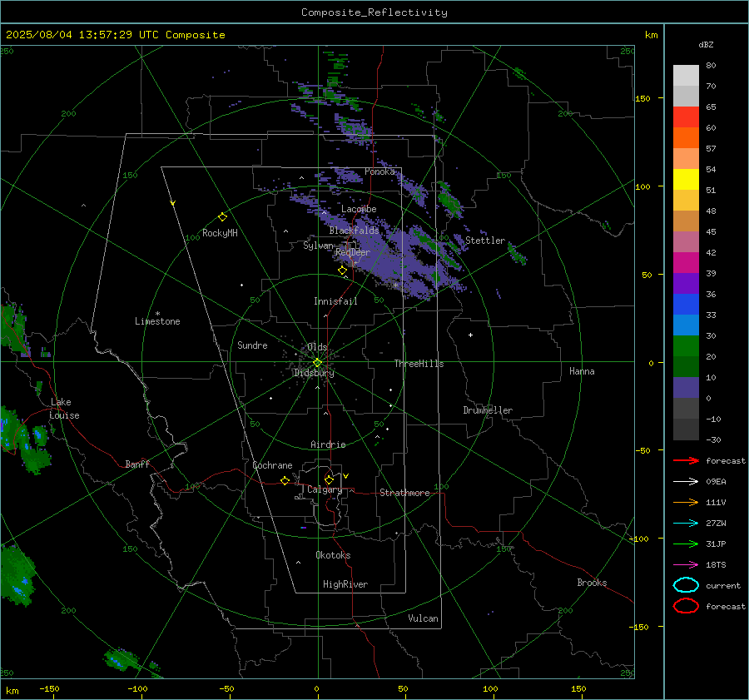749x700 pixels.
Task: Click the 80 value on dBZ scale
Action: click(x=711, y=66)
